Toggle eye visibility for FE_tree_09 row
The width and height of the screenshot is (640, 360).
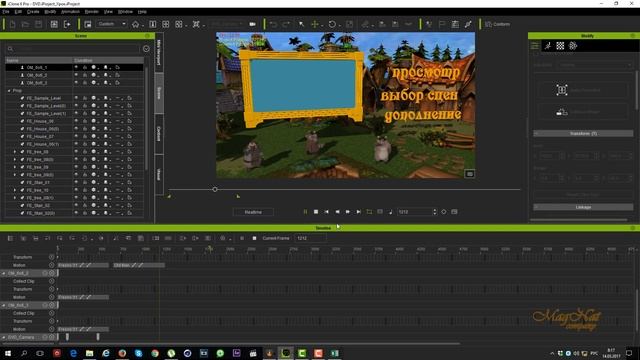pyautogui.click(x=76, y=167)
